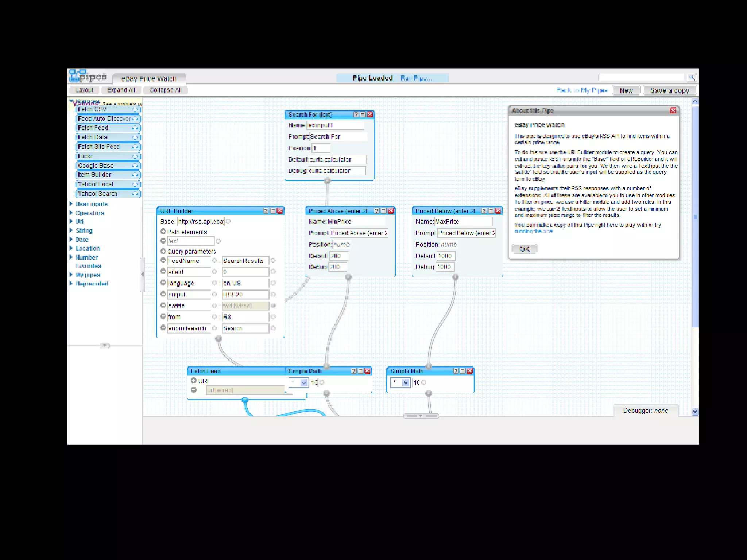Click the Base URL input field
This screenshot has height=560, width=747.
(201, 221)
